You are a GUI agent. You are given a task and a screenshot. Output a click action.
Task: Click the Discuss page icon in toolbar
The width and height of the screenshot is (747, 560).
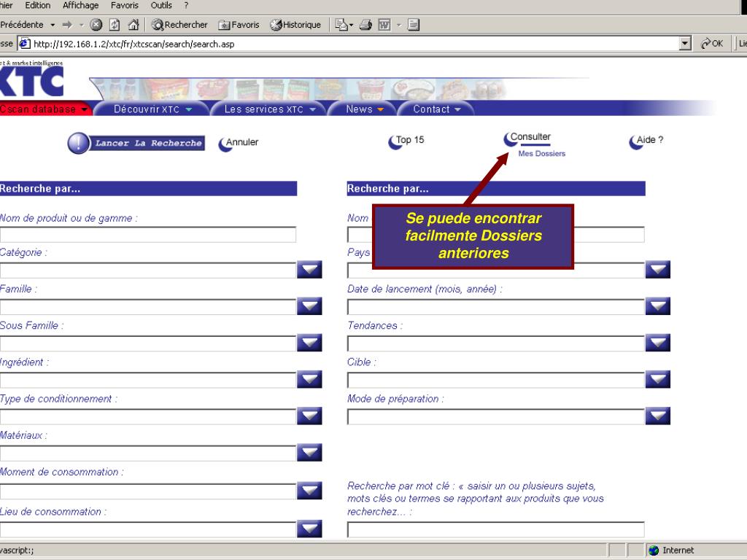point(414,25)
